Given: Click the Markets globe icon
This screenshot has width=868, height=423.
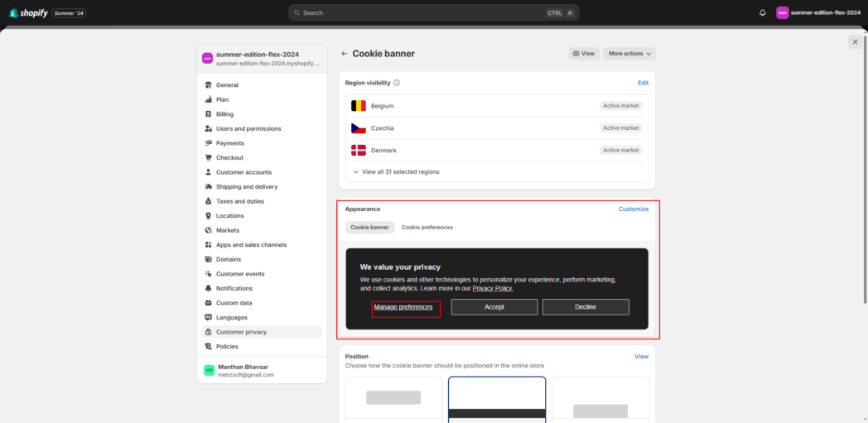Looking at the screenshot, I should point(208,230).
